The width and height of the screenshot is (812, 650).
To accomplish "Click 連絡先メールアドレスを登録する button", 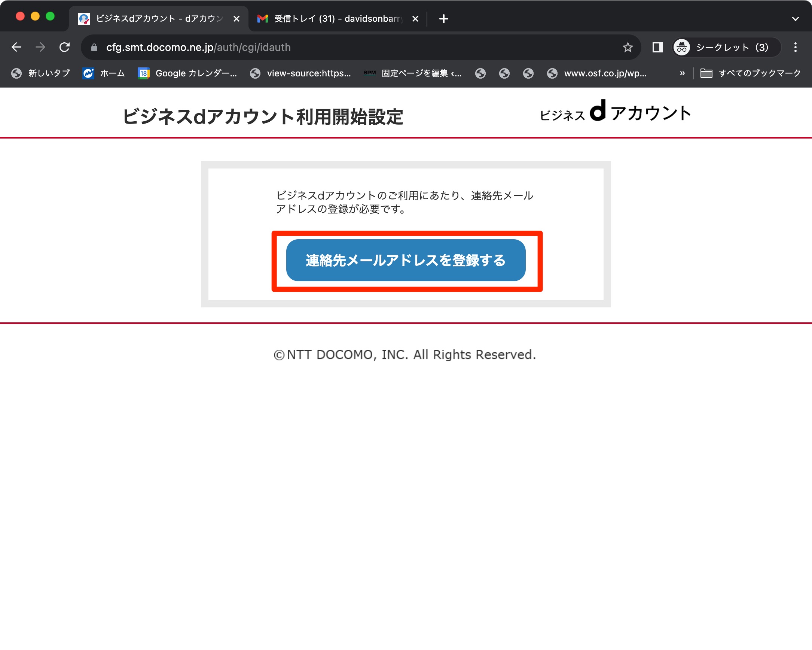I will (x=406, y=260).
